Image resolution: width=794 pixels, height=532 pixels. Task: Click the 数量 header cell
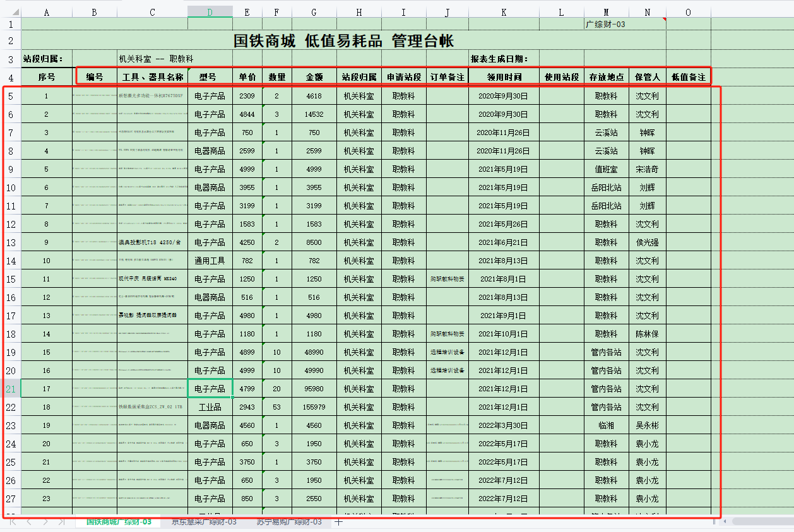tap(277, 77)
